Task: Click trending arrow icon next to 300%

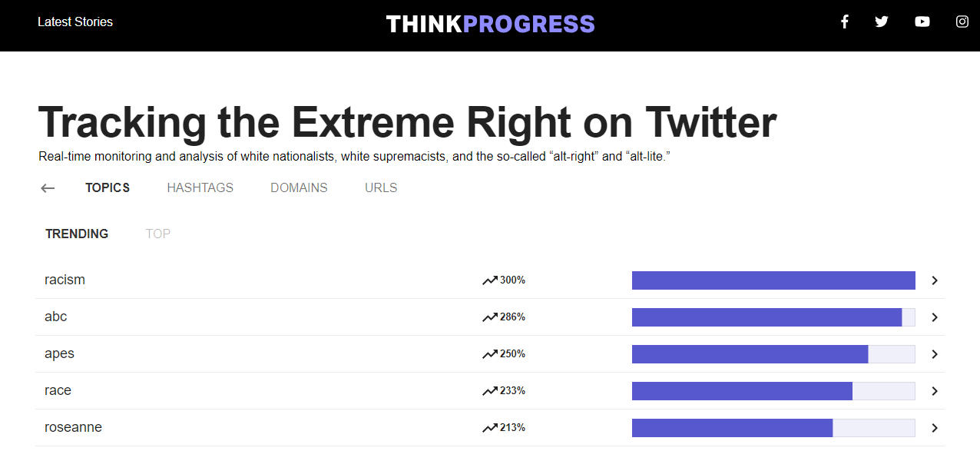Action: pyautogui.click(x=490, y=280)
